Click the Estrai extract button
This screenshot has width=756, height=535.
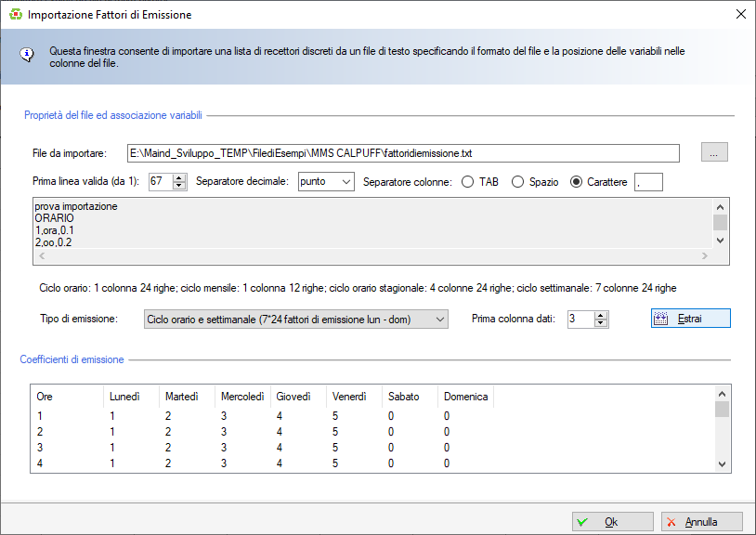pos(691,319)
